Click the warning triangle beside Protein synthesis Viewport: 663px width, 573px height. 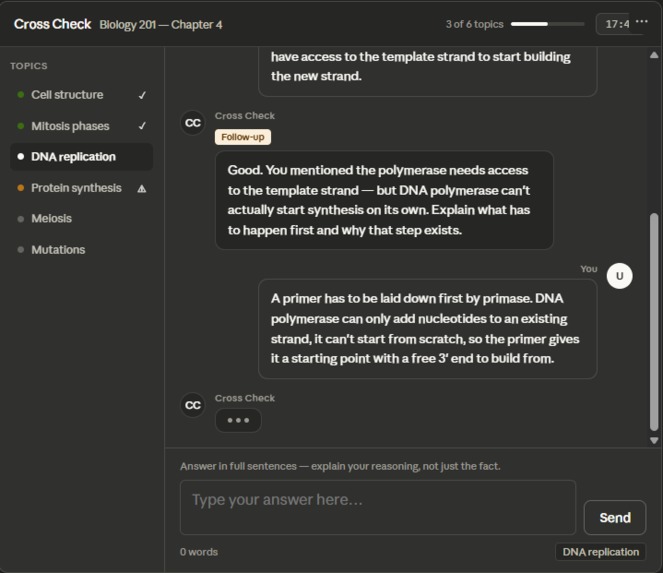pos(142,189)
